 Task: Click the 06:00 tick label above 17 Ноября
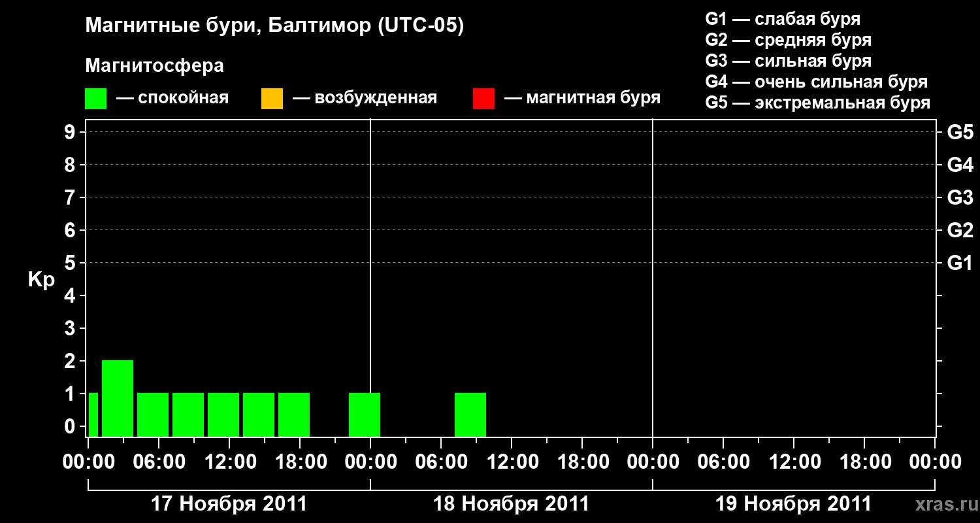tap(159, 462)
